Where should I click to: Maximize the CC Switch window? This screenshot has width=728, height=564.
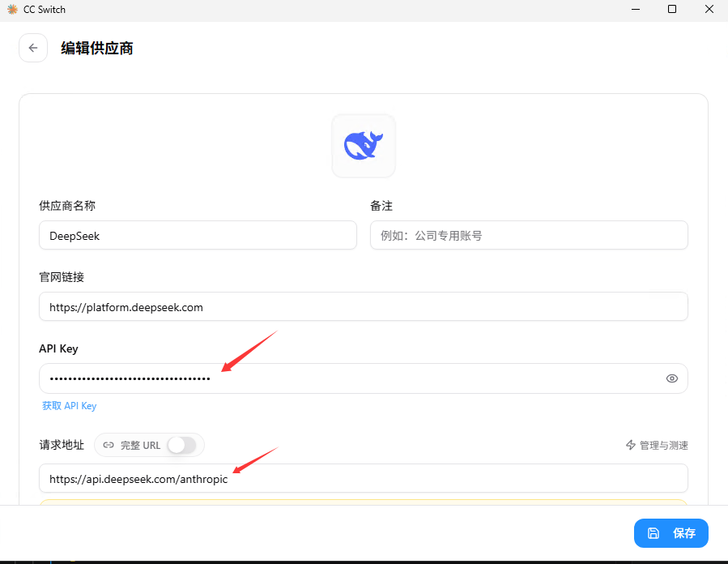[672, 9]
